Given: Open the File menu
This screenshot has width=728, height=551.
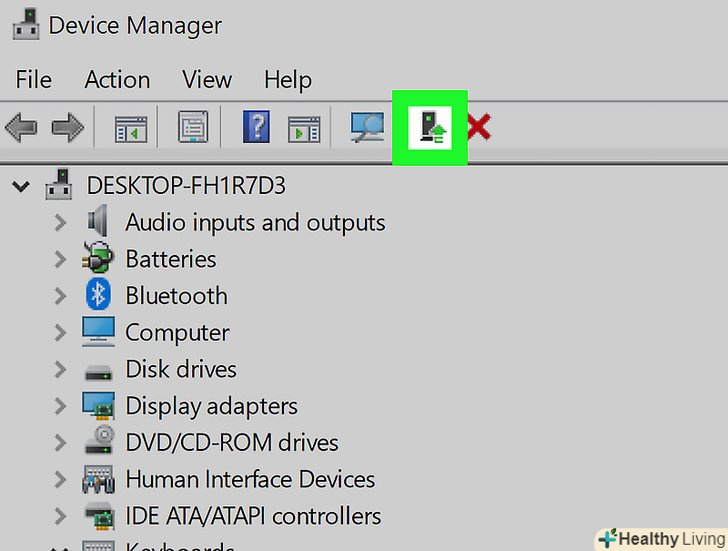Looking at the screenshot, I should [33, 79].
